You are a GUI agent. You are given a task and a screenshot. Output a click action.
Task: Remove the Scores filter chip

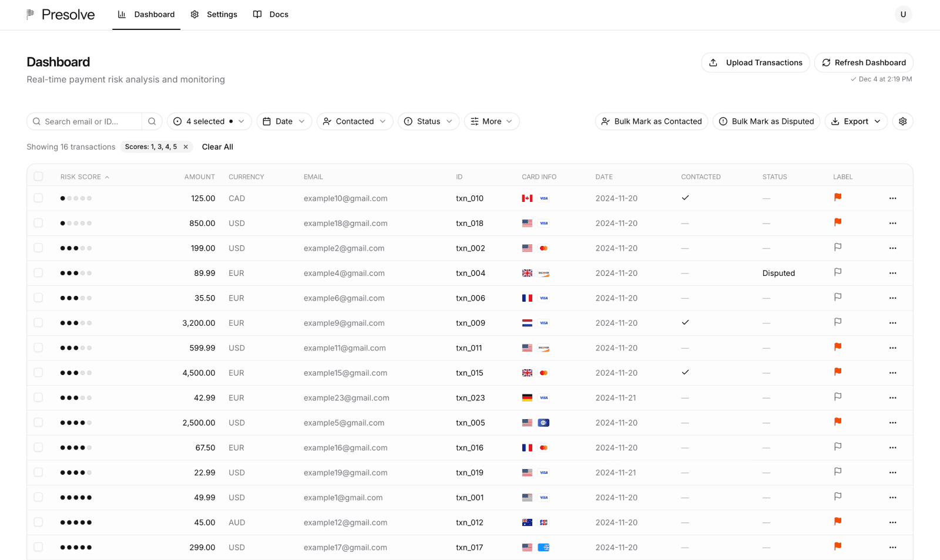coord(186,147)
